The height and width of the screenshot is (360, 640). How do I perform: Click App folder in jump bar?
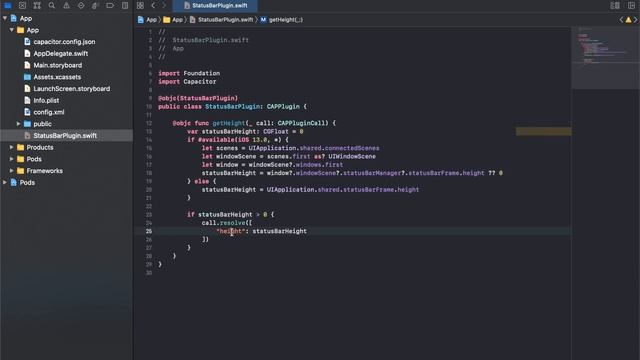[173, 20]
